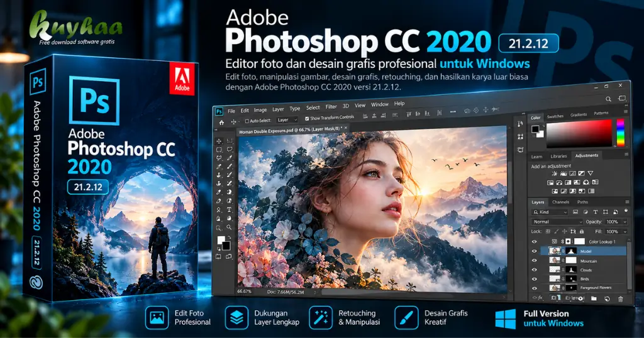Enable the Auto-Select checkbox
Viewport: 644px width, 338px height.
[x=247, y=121]
